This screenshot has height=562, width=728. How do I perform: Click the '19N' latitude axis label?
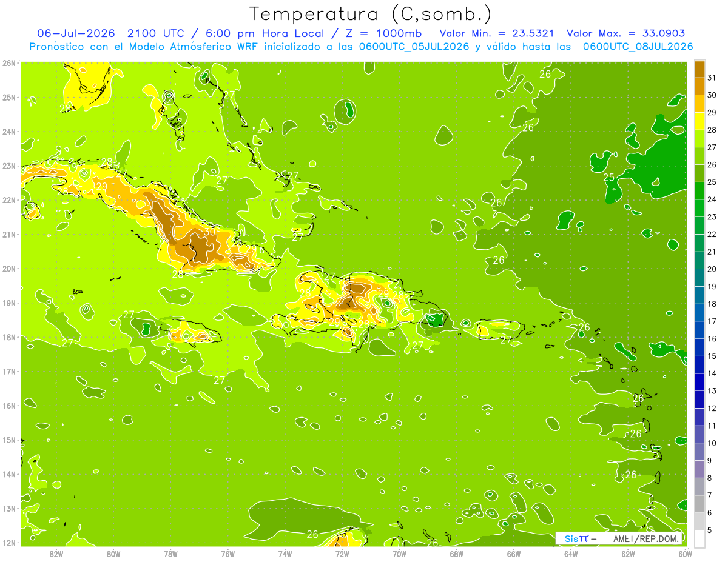[x=9, y=303]
